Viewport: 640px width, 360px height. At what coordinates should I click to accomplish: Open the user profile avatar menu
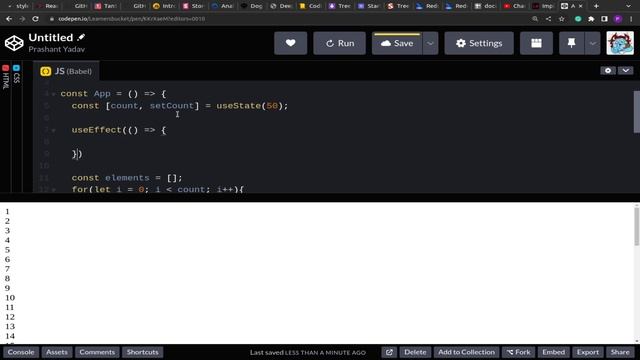coord(620,43)
